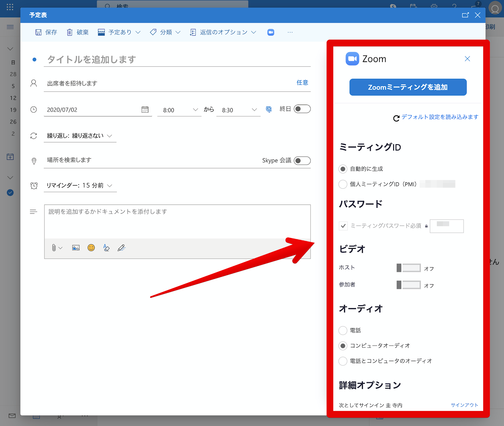Click the repeat recurrence icon
The width and height of the screenshot is (504, 426).
[34, 136]
